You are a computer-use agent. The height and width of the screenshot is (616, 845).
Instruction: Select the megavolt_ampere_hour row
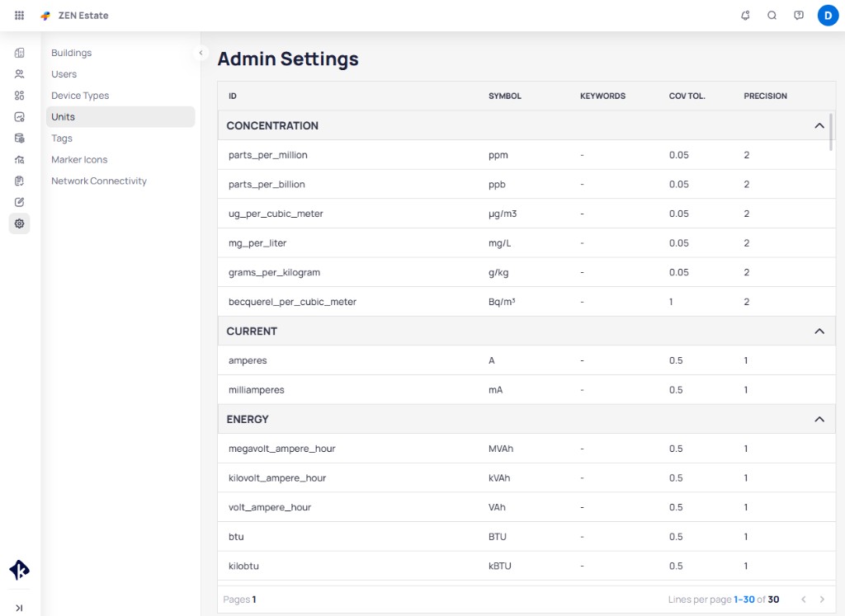pyautogui.click(x=526, y=449)
